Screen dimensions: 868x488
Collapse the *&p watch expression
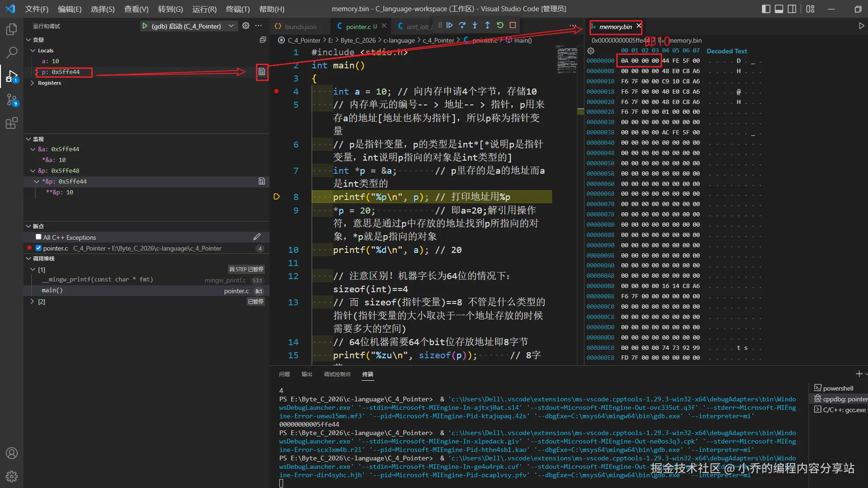click(36, 181)
